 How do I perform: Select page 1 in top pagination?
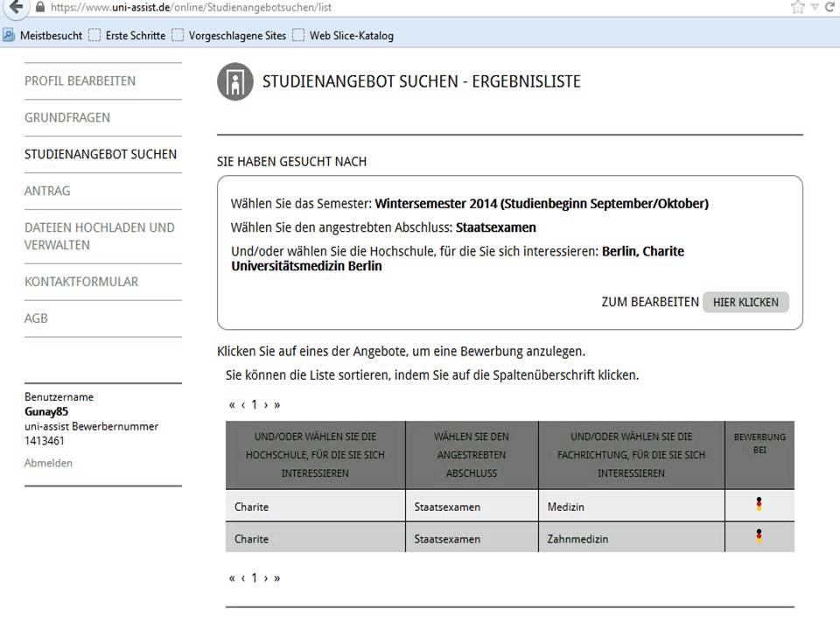(x=255, y=404)
